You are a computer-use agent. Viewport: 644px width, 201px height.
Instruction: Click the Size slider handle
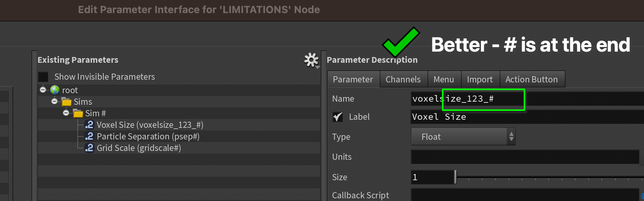pyautogui.click(x=455, y=177)
